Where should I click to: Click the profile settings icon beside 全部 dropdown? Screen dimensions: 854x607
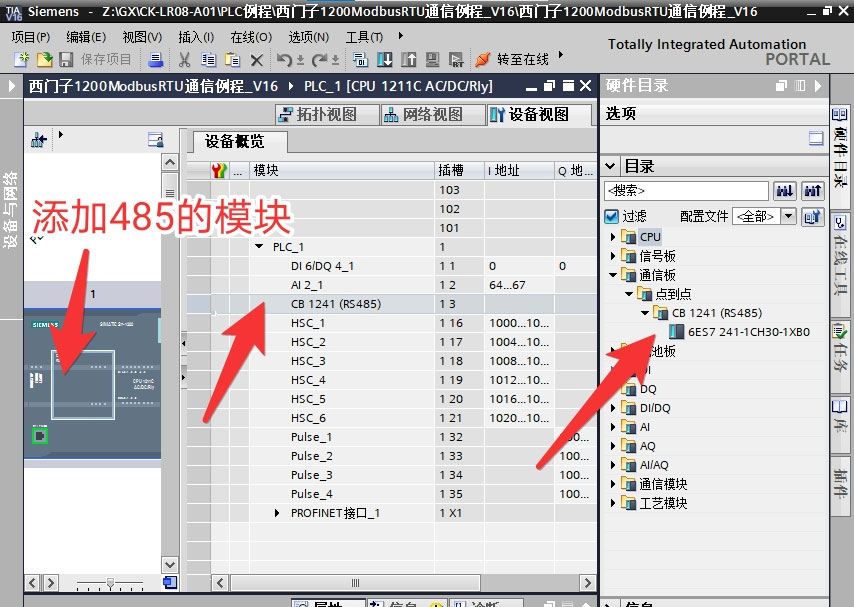[x=813, y=217]
